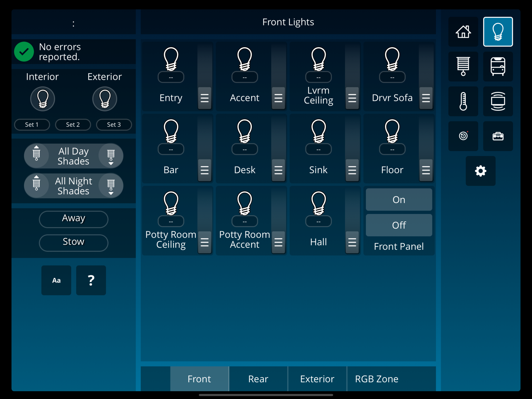532x399 pixels.
Task: Open the Aa text size button
Action: tap(56, 280)
